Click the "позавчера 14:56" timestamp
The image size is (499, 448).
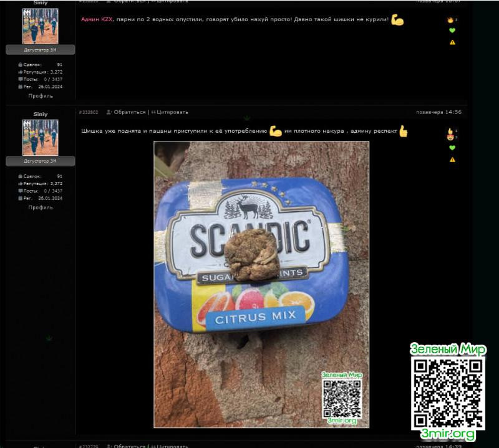tap(438, 112)
